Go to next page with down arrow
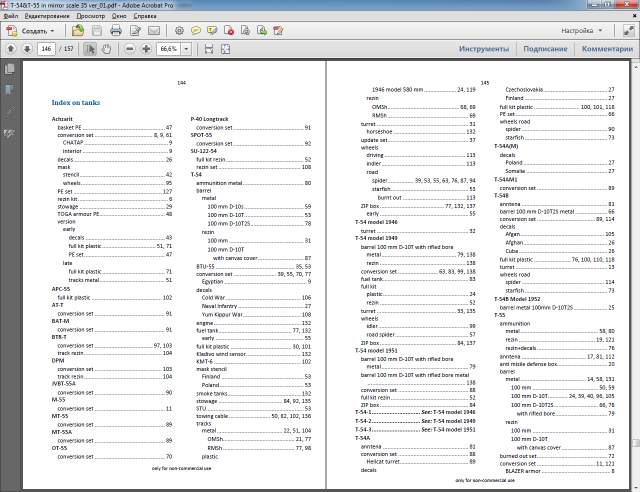This screenshot has height=492, width=640. point(25,48)
